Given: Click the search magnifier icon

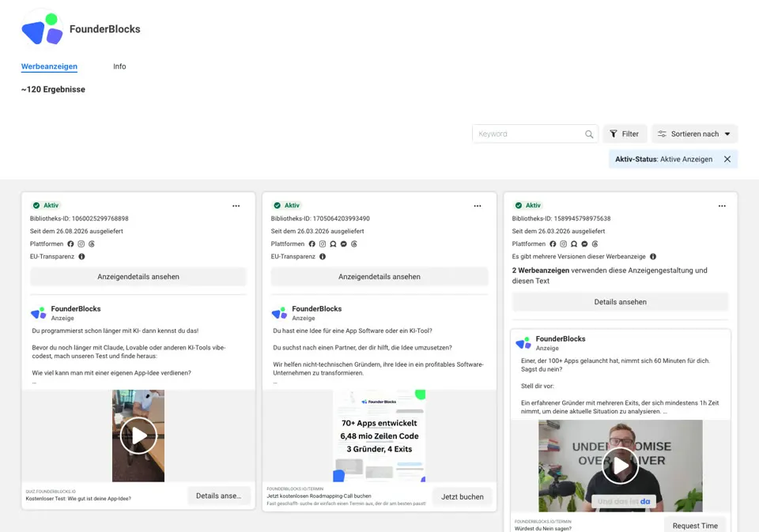Looking at the screenshot, I should tap(588, 134).
